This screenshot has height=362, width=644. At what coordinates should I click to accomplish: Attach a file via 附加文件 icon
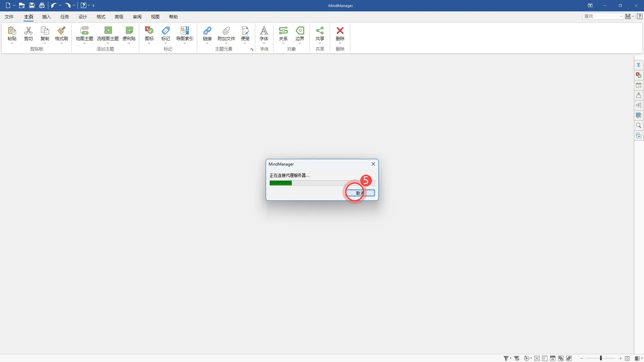pos(226,31)
